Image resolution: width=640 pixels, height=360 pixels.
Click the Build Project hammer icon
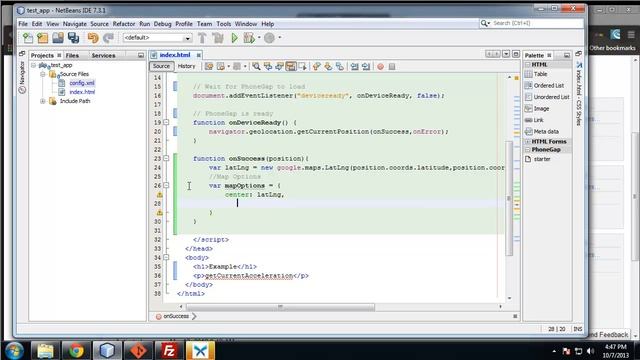(x=202, y=38)
